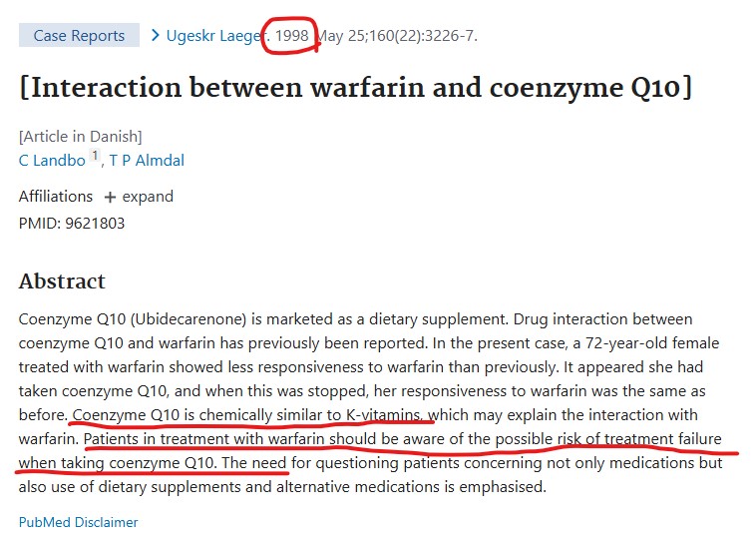This screenshot has width=756, height=543.
Task: Click the PMID number 9621803
Action: click(x=95, y=223)
